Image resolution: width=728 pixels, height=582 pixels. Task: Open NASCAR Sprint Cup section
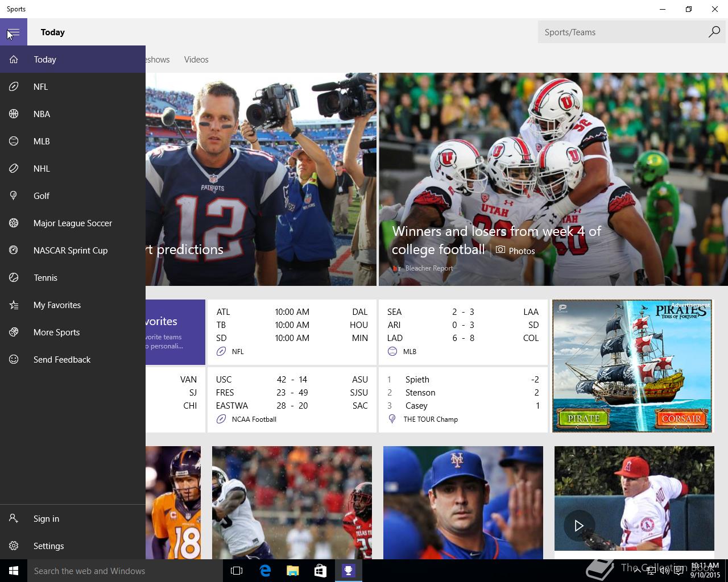[x=73, y=250]
